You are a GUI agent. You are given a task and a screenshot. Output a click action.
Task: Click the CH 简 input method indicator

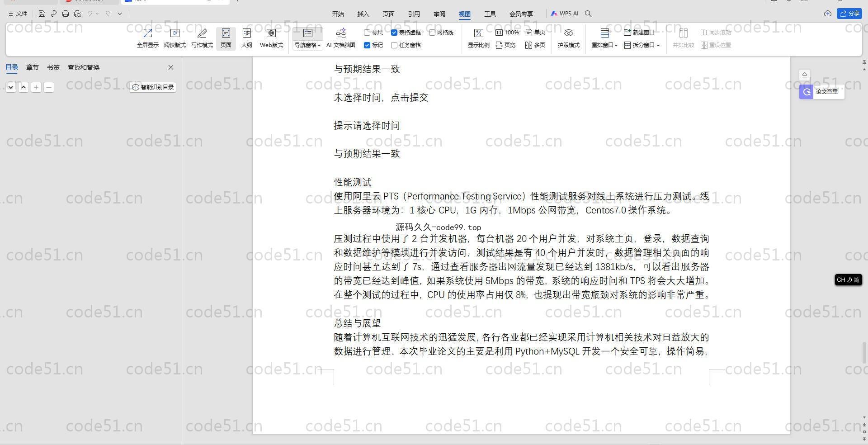coord(848,280)
